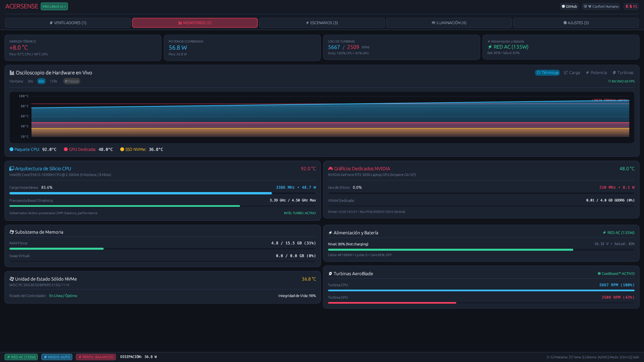Click the DISIPACIÓN 56.8 W status text
Image resolution: width=644 pixels, height=362 pixels.
[x=139, y=357]
